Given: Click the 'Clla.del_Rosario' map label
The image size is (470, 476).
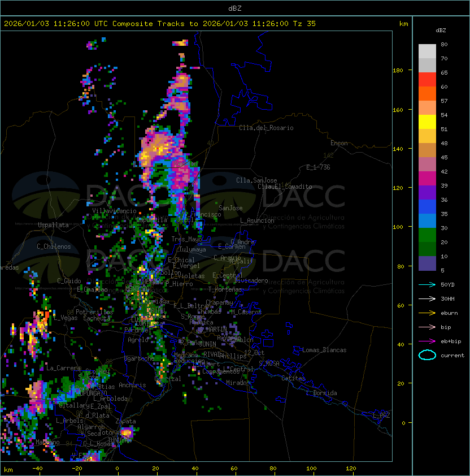Looking at the screenshot, I should 266,128.
